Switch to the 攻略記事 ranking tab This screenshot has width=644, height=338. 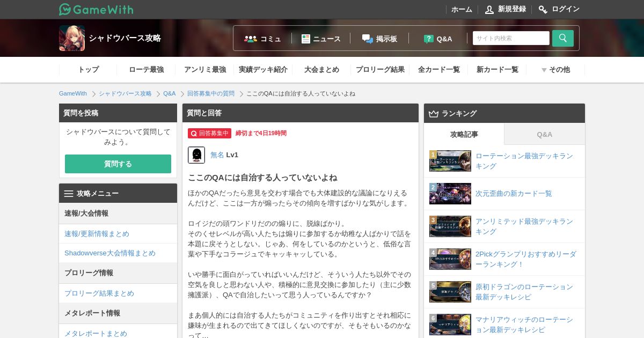click(464, 134)
